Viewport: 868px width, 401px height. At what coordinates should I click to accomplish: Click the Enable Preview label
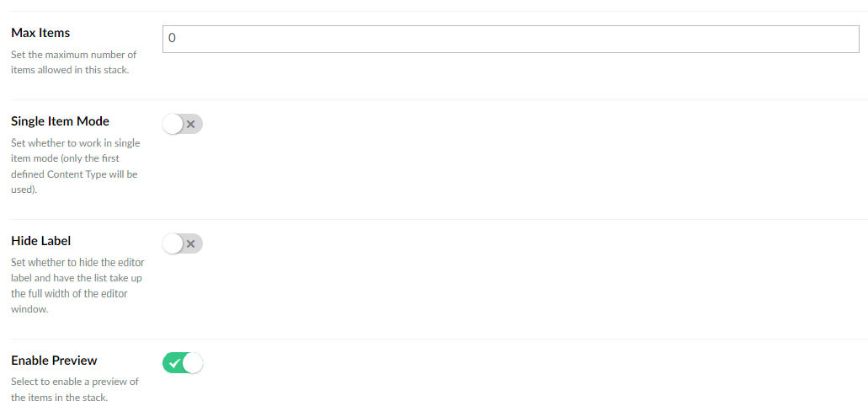pos(54,361)
